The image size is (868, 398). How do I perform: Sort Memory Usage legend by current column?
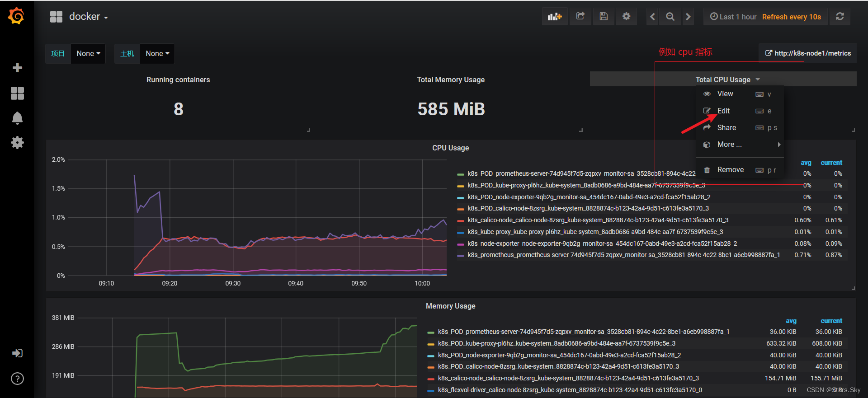click(831, 321)
